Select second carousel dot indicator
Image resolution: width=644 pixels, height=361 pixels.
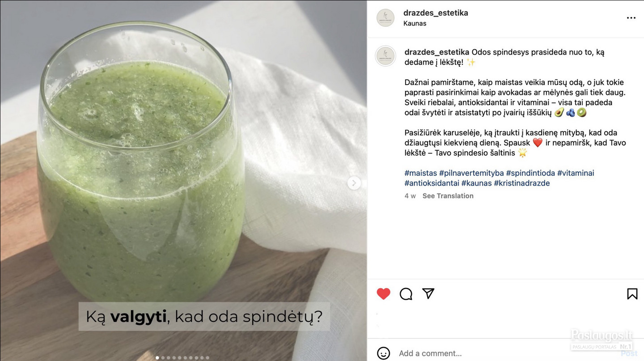point(163,358)
